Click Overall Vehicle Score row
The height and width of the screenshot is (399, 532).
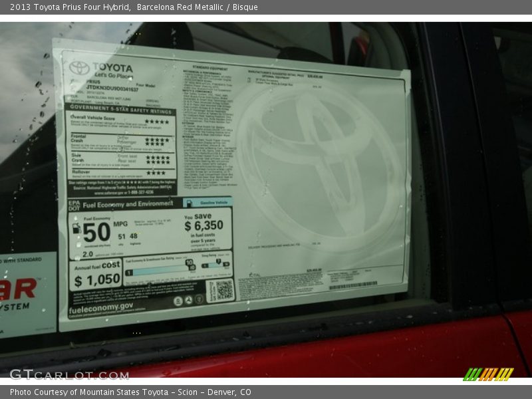[x=120, y=124]
